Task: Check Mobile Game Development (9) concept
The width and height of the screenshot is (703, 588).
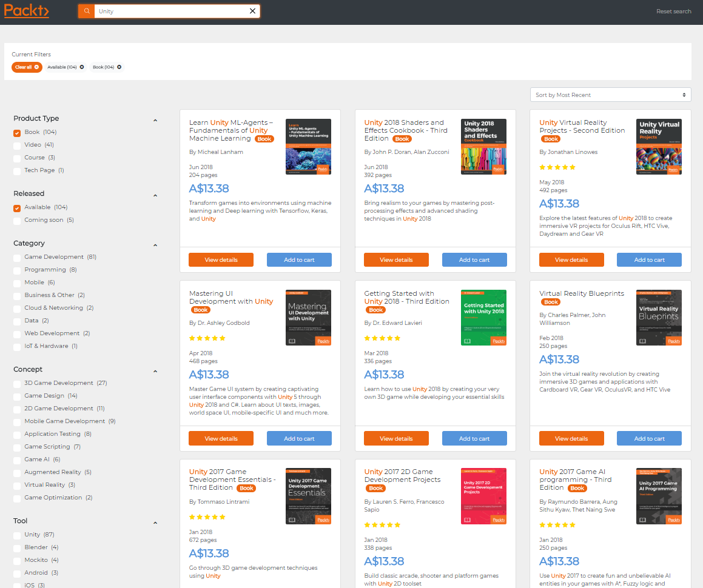Action: point(17,422)
